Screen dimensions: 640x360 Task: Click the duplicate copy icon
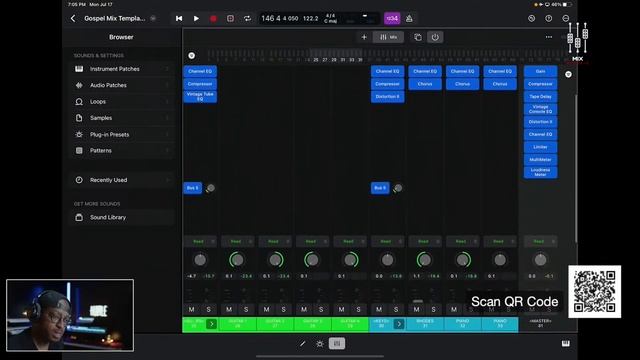[x=418, y=37]
